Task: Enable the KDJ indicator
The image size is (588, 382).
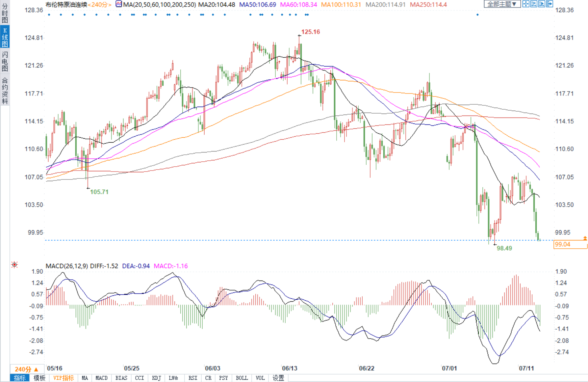Action: (x=156, y=378)
